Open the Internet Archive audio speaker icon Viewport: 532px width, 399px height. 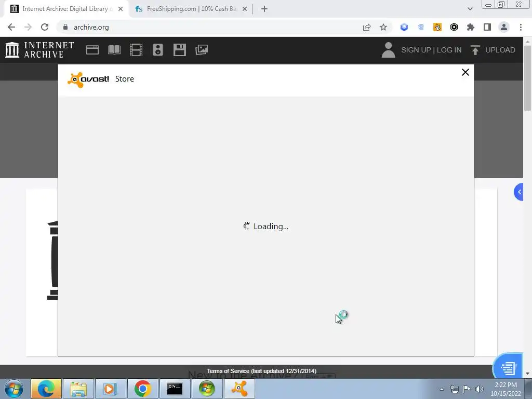pyautogui.click(x=158, y=50)
